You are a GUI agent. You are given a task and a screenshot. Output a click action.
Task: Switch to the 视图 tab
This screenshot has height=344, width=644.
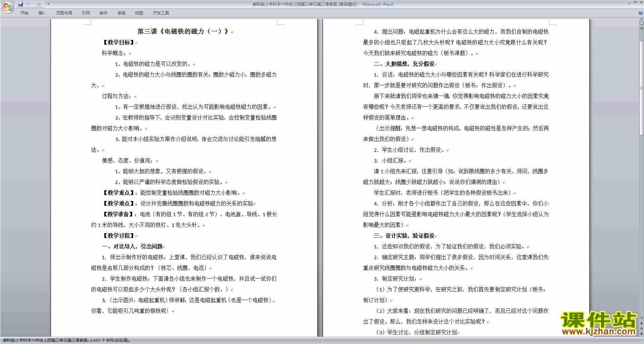click(139, 13)
